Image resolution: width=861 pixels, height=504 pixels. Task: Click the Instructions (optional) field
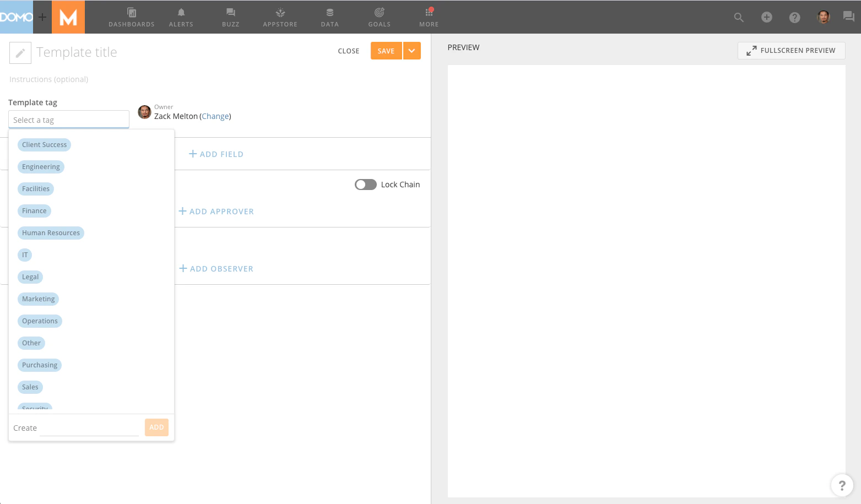click(49, 79)
